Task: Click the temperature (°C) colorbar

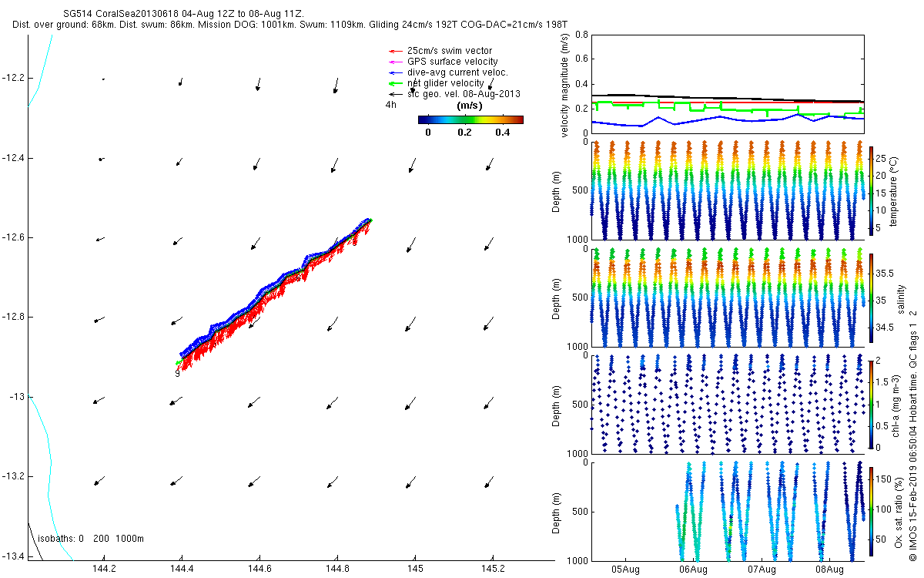Action: pyautogui.click(x=871, y=190)
